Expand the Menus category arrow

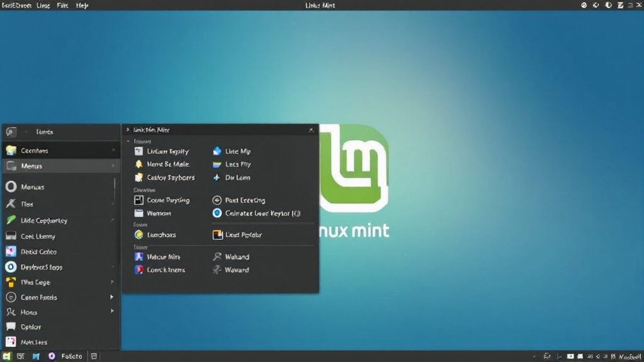(x=113, y=166)
